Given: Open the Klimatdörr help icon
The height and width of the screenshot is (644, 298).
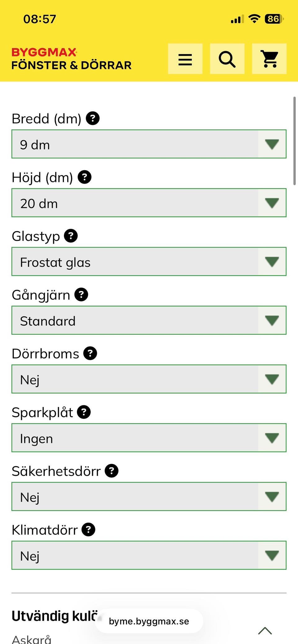Looking at the screenshot, I should pos(88,530).
